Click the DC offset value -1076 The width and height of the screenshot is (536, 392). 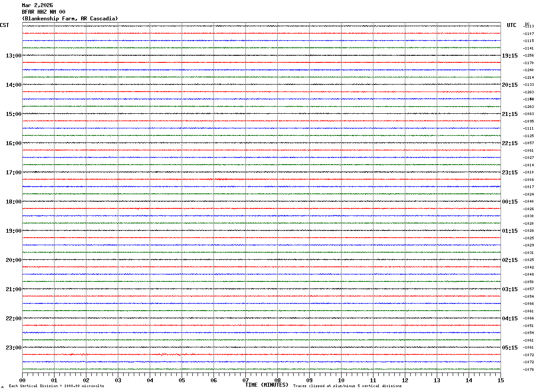pyautogui.click(x=528, y=369)
